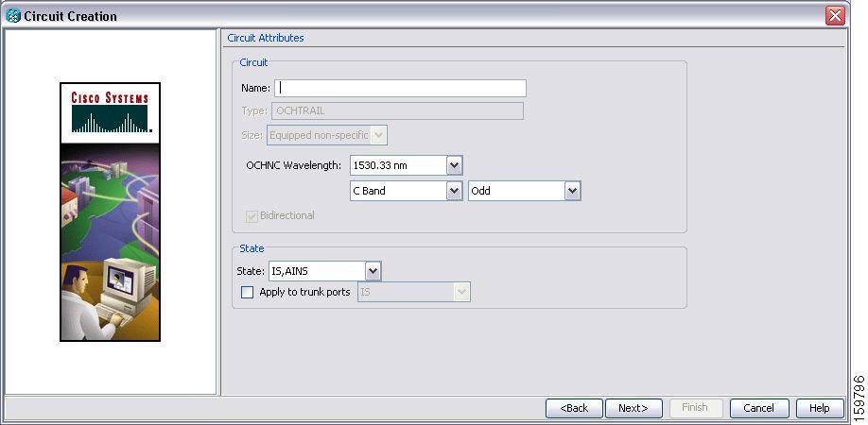Click the Next> button
Screen dimensions: 868x425
pos(634,408)
